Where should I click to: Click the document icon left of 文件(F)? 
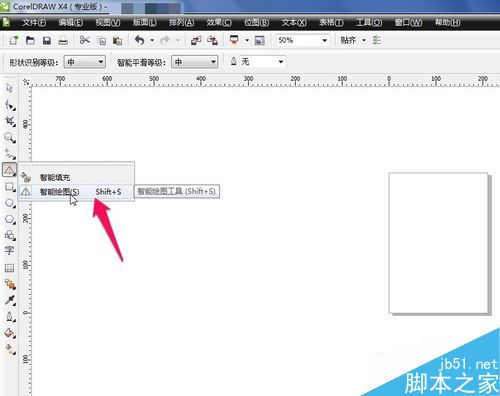[x=6, y=22]
